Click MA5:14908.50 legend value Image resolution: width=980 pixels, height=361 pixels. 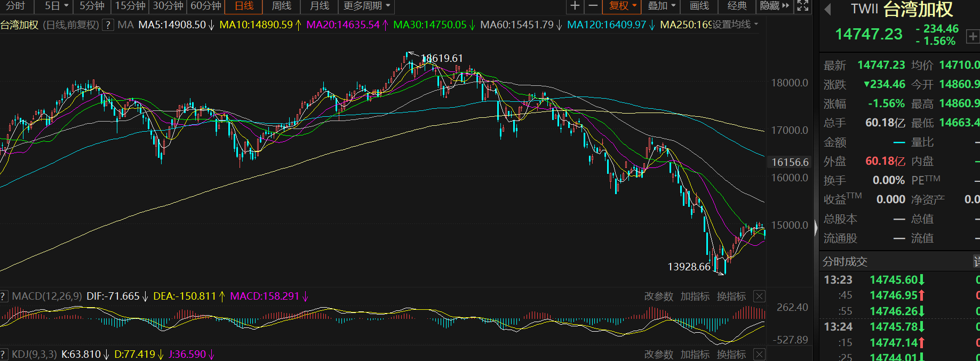point(172,25)
